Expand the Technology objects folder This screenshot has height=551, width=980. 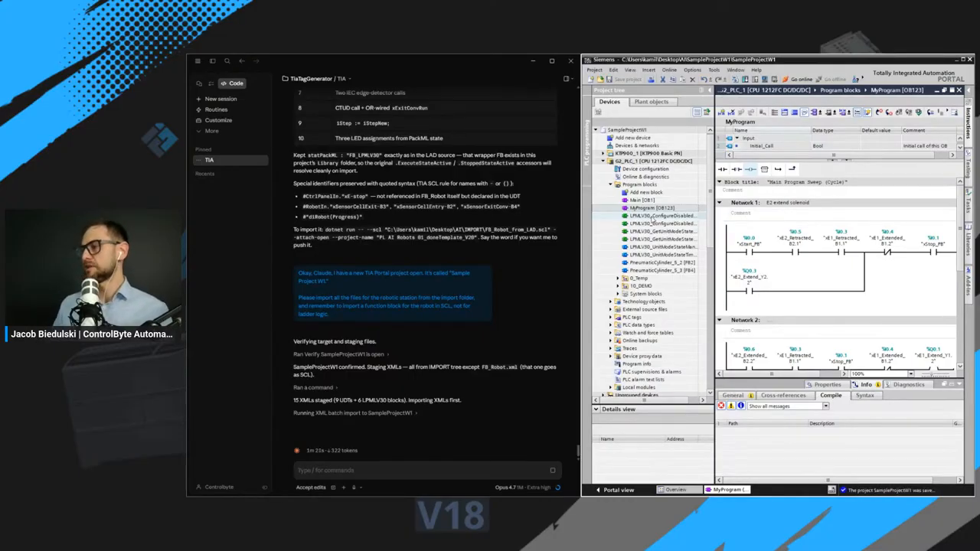[x=611, y=302]
